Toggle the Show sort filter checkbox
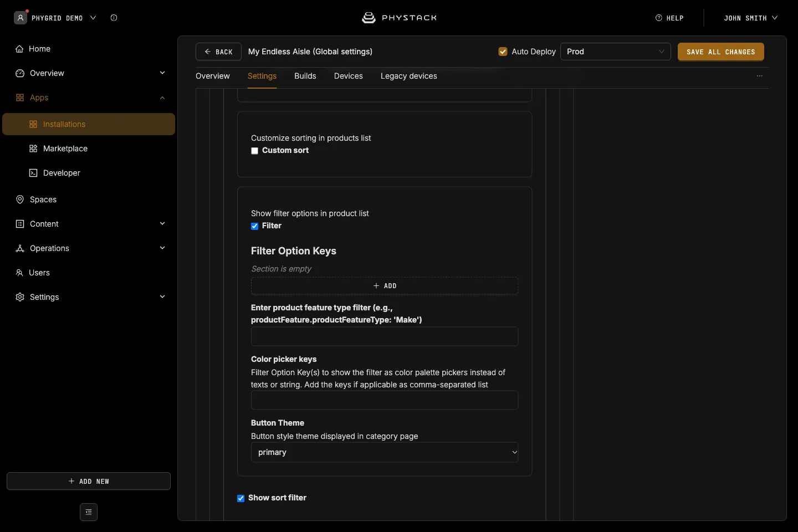Viewport: 798px width, 532px height. pyautogui.click(x=241, y=498)
